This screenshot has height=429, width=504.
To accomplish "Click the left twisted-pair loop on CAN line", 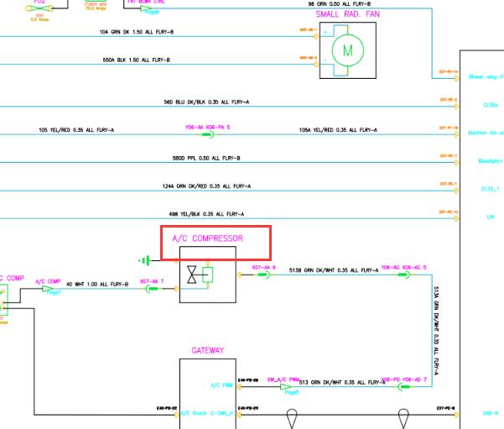I will [292, 418].
